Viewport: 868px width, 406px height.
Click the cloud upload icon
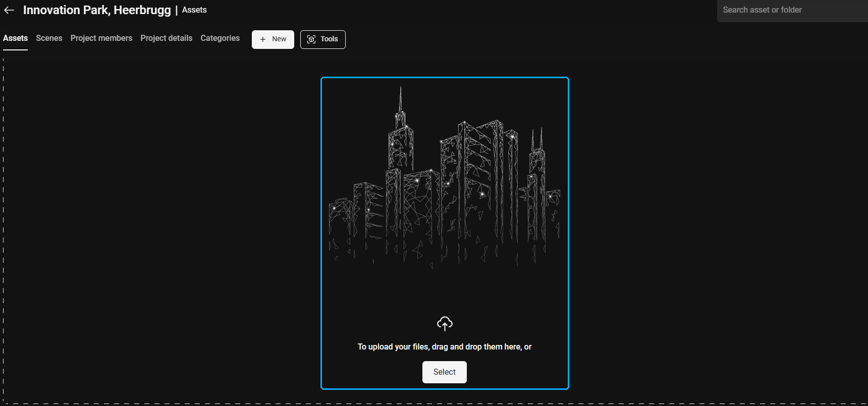[445, 323]
